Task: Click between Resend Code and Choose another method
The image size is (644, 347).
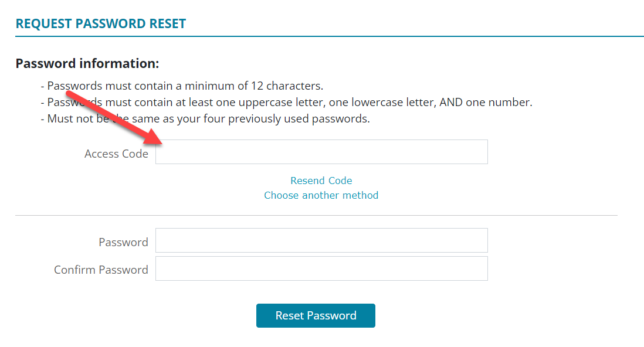Action: click(321, 188)
